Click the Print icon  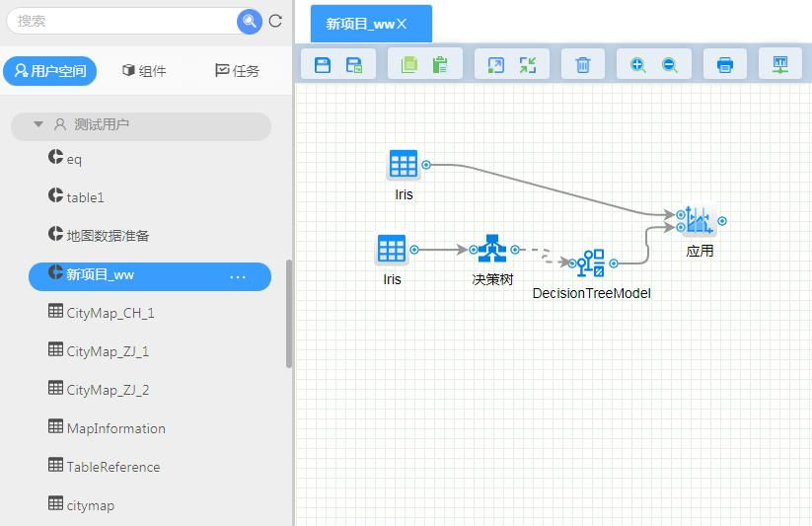coord(725,65)
